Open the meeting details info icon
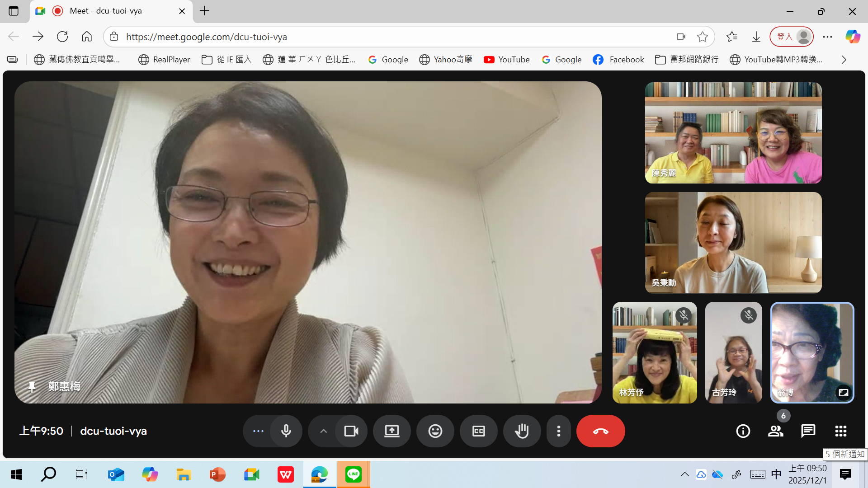The width and height of the screenshot is (868, 488). click(x=743, y=431)
